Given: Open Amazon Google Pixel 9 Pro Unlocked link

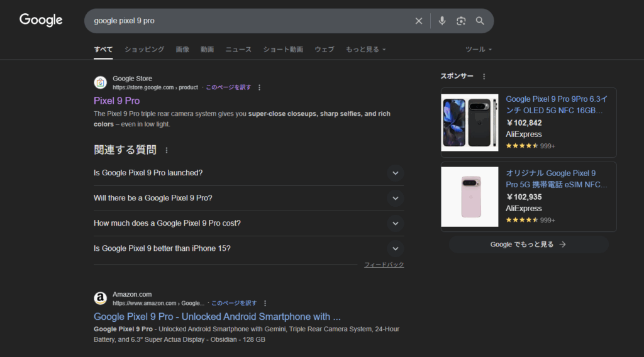Looking at the screenshot, I should pyautogui.click(x=217, y=317).
